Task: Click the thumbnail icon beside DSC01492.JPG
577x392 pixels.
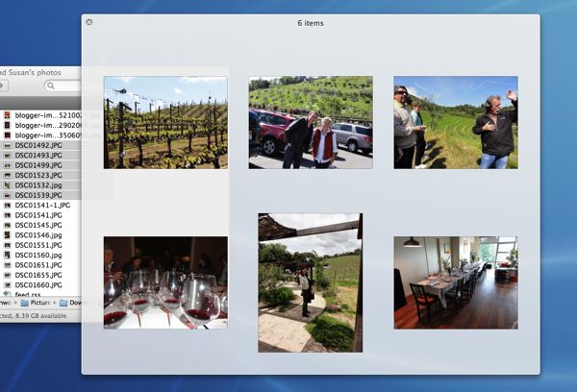Action: click(x=7, y=145)
